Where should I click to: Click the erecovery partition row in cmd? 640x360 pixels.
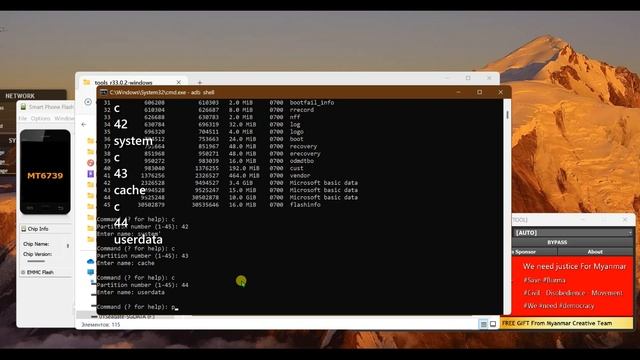tap(212, 154)
